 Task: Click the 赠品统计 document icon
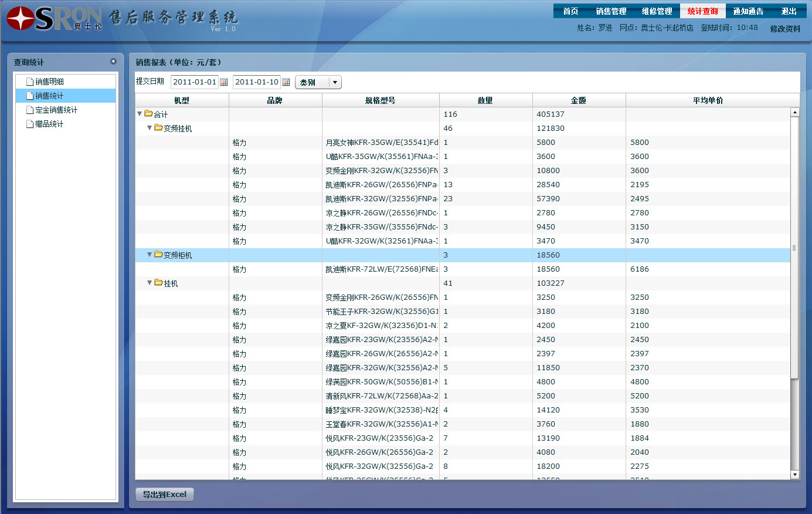[30, 124]
